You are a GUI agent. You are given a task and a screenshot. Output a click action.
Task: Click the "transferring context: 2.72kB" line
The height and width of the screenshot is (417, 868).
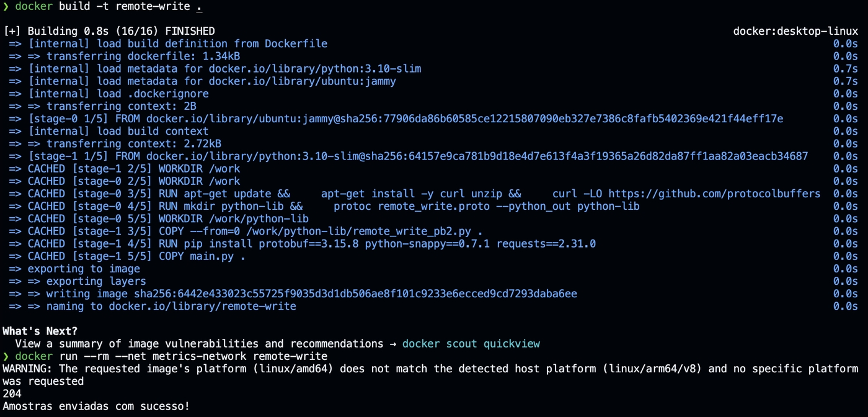(x=133, y=144)
